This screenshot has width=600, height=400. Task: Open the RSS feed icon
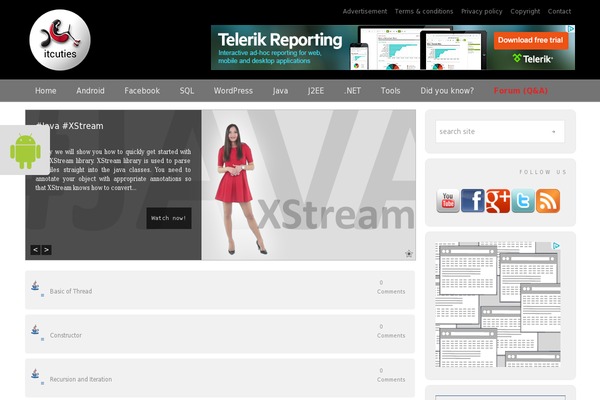[548, 201]
